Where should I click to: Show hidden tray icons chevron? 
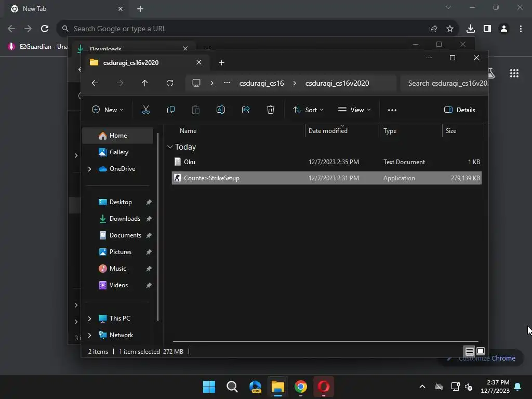pyautogui.click(x=422, y=387)
